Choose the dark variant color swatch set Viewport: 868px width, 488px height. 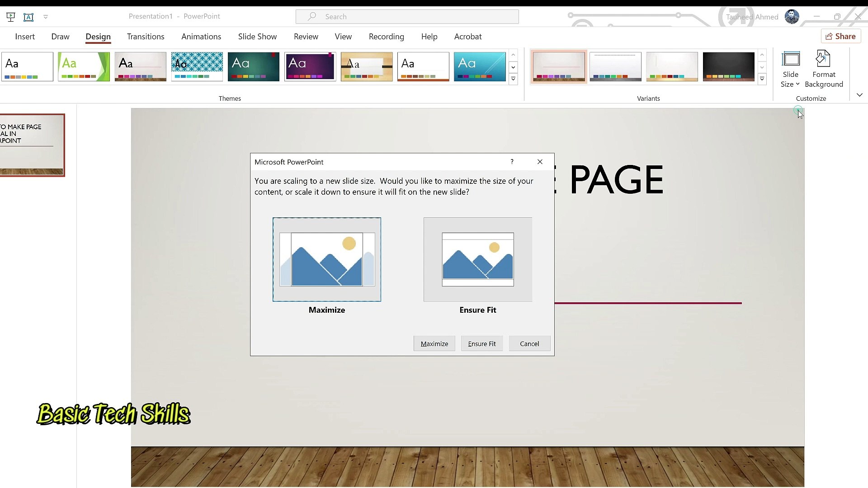tap(728, 66)
